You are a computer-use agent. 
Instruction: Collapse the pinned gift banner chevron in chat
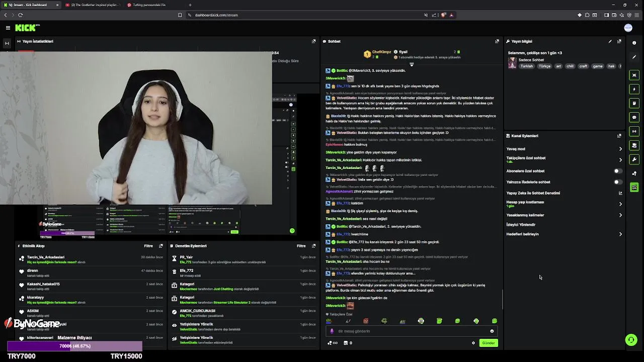click(x=412, y=64)
